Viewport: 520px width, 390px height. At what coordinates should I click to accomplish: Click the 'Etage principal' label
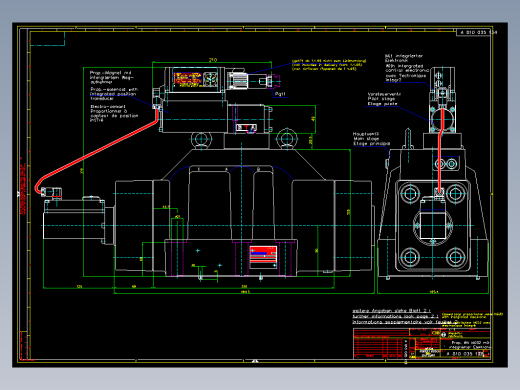(x=372, y=144)
